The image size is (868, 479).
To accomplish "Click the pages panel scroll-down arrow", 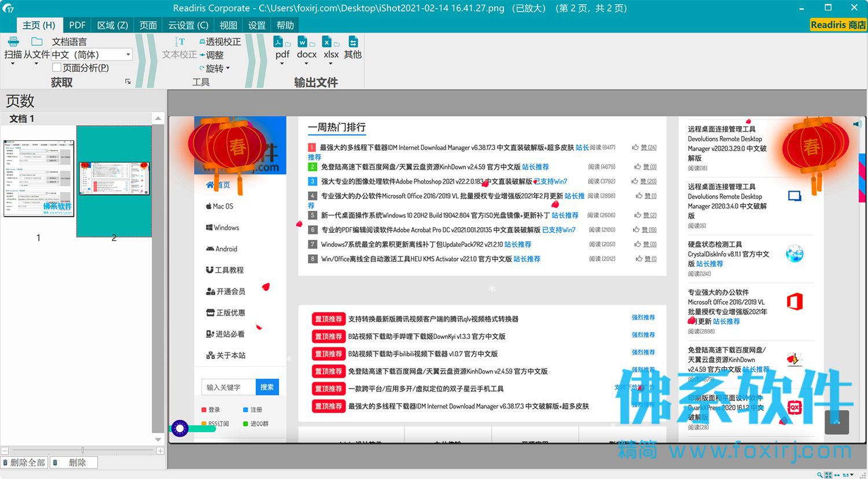I will pyautogui.click(x=158, y=440).
